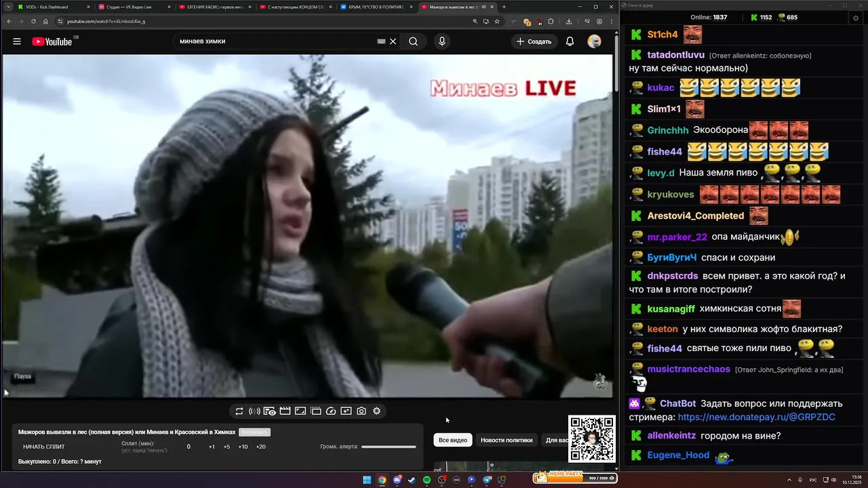Run the search with the magnifier button
The height and width of the screenshot is (488, 868).
pos(413,41)
